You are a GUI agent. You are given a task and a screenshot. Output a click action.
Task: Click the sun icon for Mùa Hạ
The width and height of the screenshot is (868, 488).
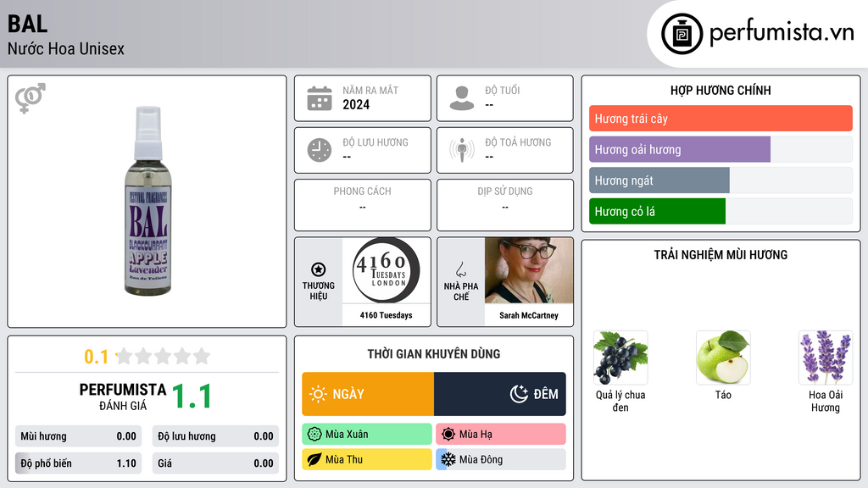[x=448, y=435]
